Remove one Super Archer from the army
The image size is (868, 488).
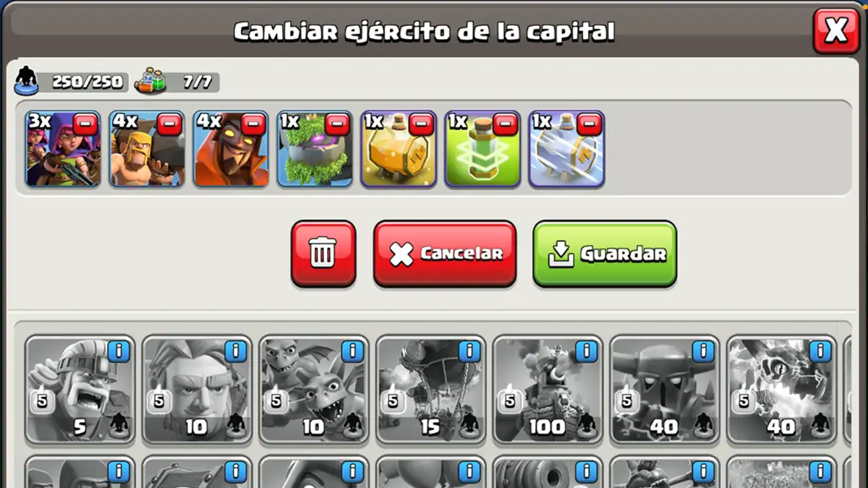point(86,124)
